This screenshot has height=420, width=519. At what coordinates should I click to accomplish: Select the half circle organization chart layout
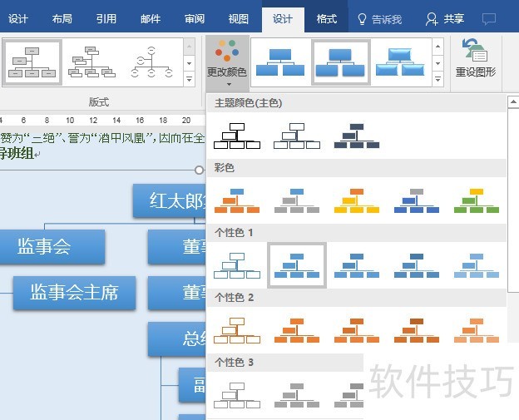pyautogui.click(x=151, y=62)
